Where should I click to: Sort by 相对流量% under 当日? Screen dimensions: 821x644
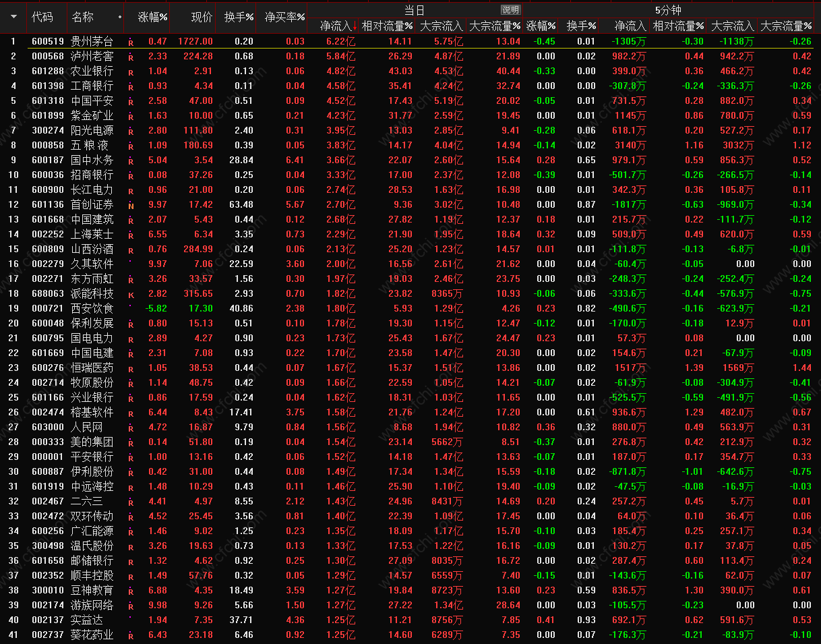pyautogui.click(x=388, y=26)
